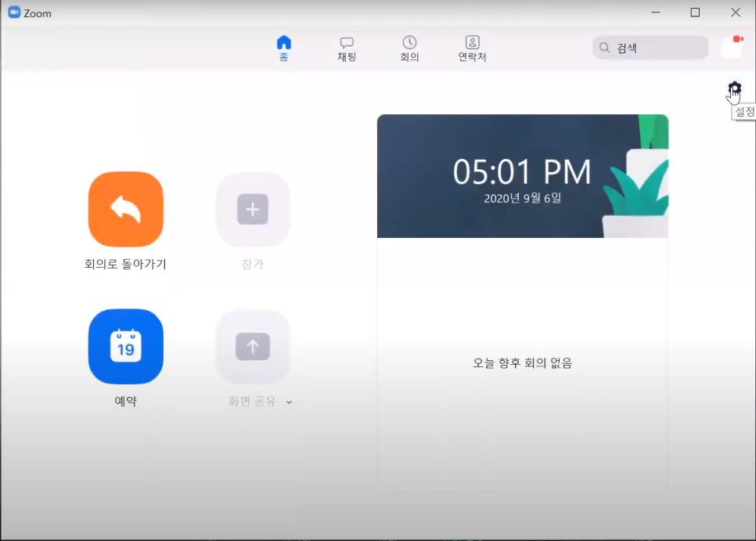
Task: Open the settings gear icon
Action: (x=734, y=88)
